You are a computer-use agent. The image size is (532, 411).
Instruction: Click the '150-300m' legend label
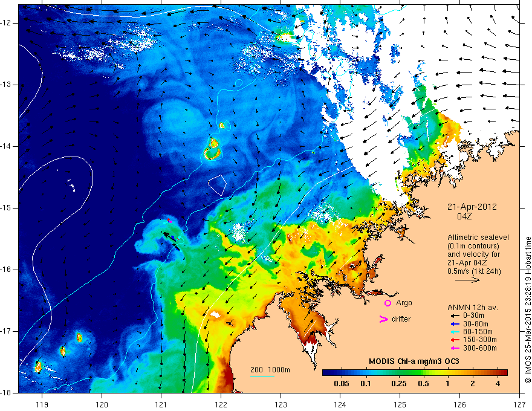[480, 340]
